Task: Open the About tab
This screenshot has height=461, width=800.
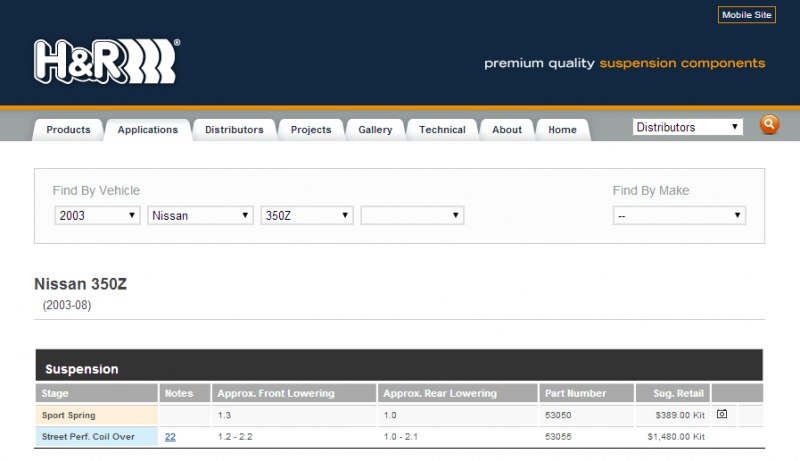Action: 507,130
